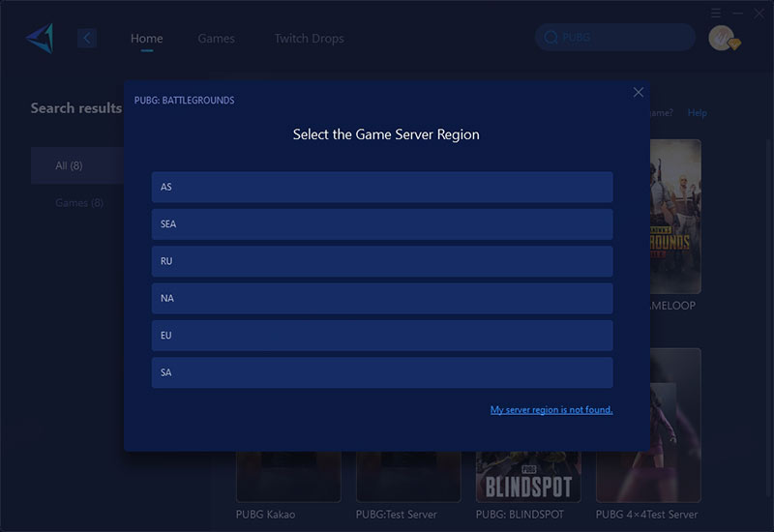
Task: Focus the PUBG search field
Action: coord(615,38)
